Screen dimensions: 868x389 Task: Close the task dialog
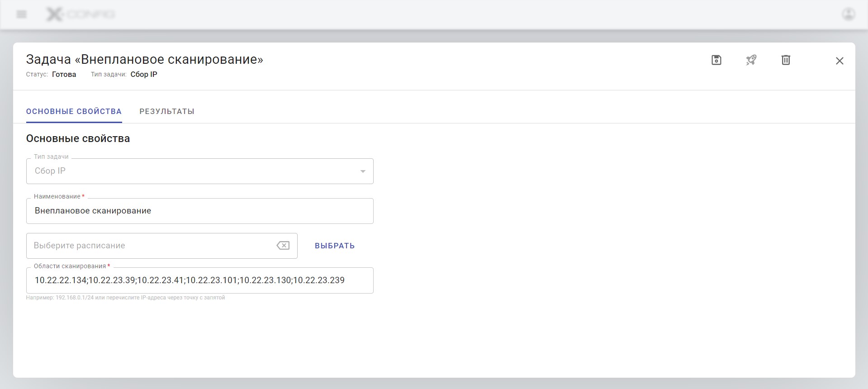[x=840, y=61]
